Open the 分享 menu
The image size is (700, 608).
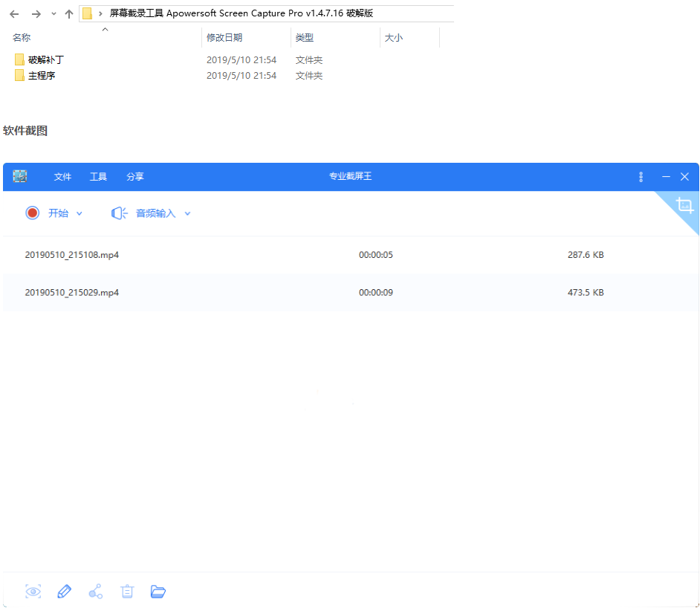click(135, 177)
